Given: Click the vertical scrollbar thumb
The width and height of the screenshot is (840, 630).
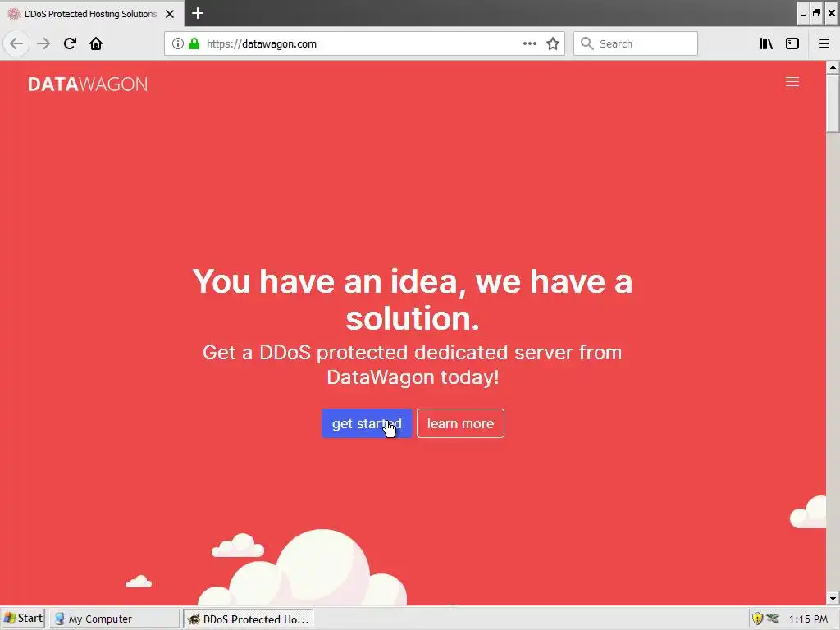Looking at the screenshot, I should pyautogui.click(x=833, y=103).
